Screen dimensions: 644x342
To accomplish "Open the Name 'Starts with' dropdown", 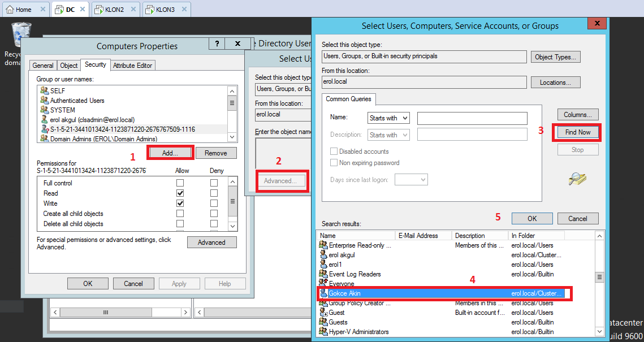I will pos(388,118).
